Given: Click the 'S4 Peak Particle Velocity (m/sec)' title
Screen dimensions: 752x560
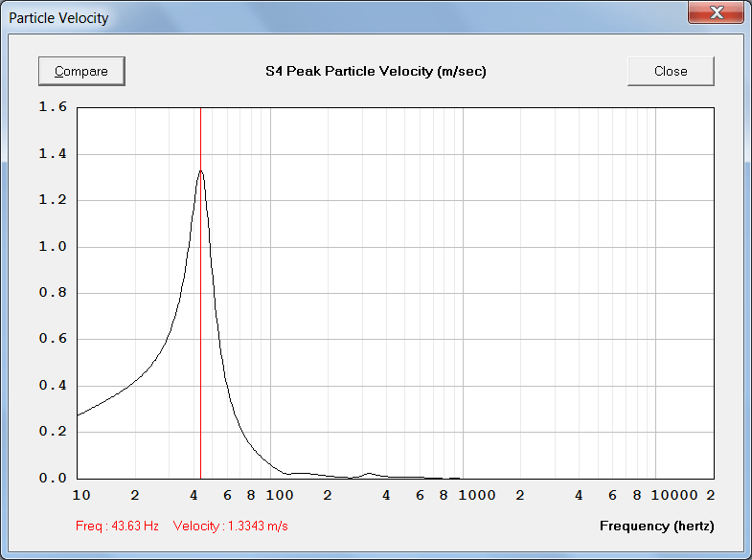Looking at the screenshot, I should (376, 72).
